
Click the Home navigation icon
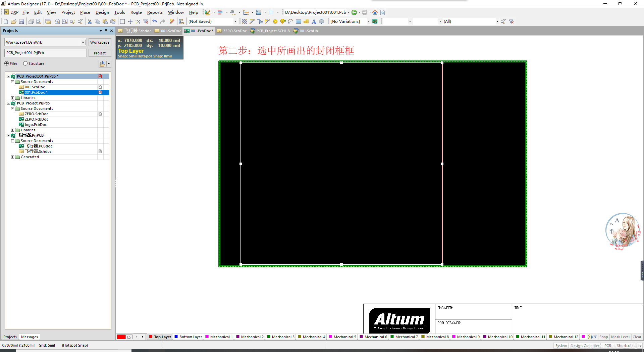[375, 12]
